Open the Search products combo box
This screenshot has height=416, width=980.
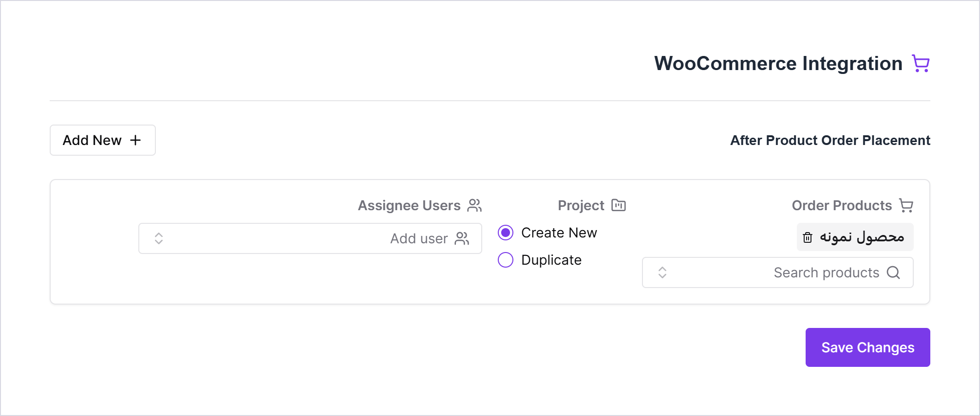tap(778, 272)
